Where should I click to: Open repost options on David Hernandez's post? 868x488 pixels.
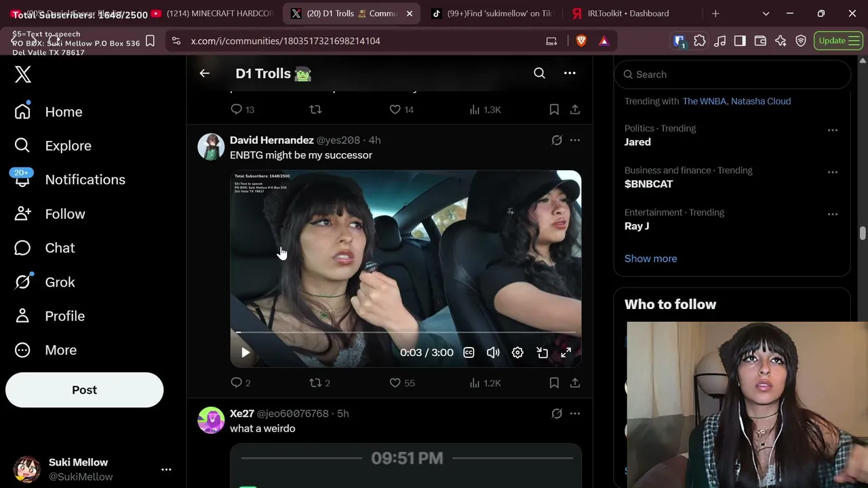click(x=319, y=383)
